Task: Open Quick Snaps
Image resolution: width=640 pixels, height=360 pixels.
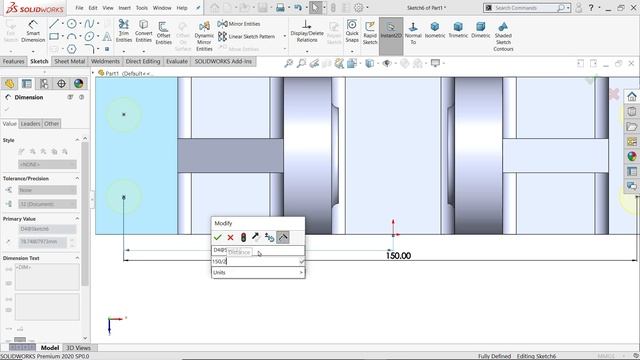Action: click(351, 31)
